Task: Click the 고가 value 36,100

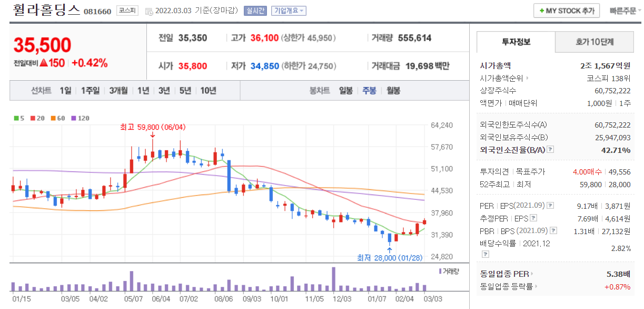Action: click(x=264, y=38)
